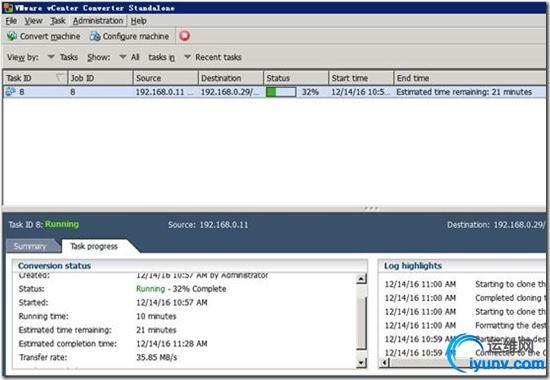The width and height of the screenshot is (550, 380).
Task: Click Conversion status scroll down arrow
Action: [361, 362]
